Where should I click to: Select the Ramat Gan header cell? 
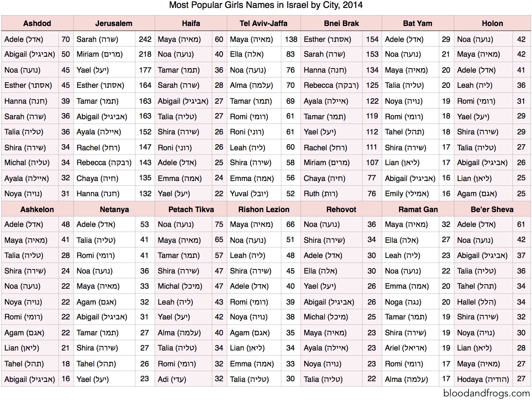[418, 210]
